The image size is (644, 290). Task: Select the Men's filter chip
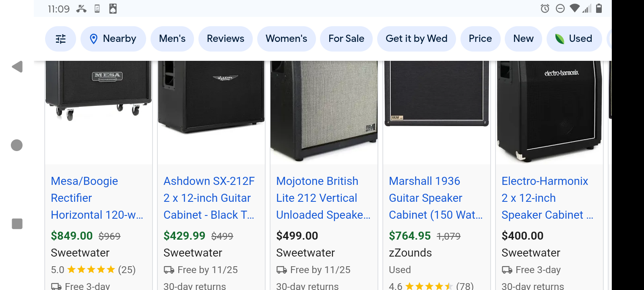coord(172,39)
